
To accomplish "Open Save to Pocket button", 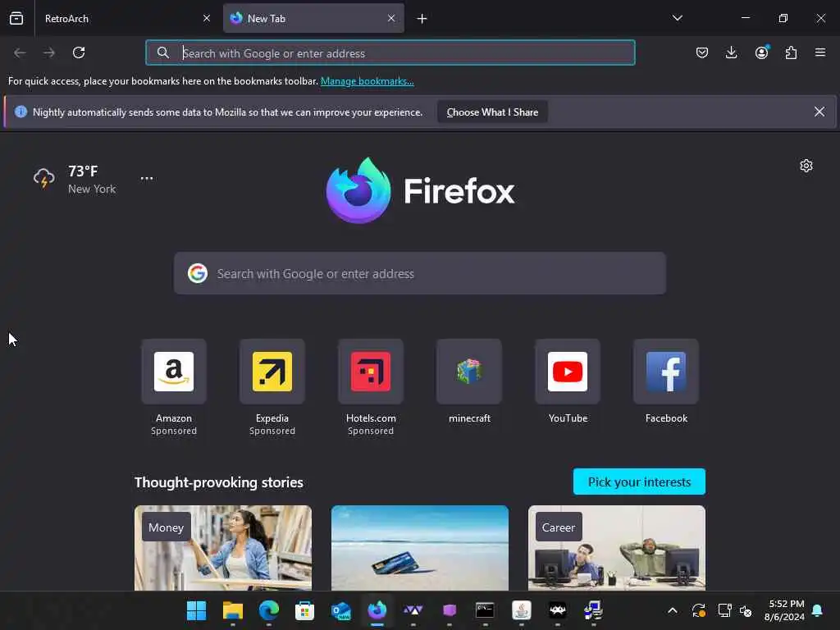I will click(x=702, y=52).
